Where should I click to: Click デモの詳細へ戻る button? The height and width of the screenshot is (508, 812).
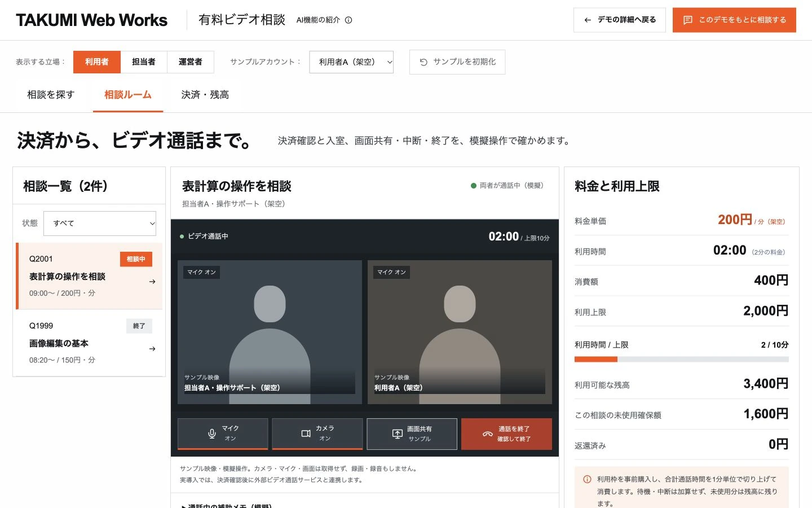click(x=620, y=20)
